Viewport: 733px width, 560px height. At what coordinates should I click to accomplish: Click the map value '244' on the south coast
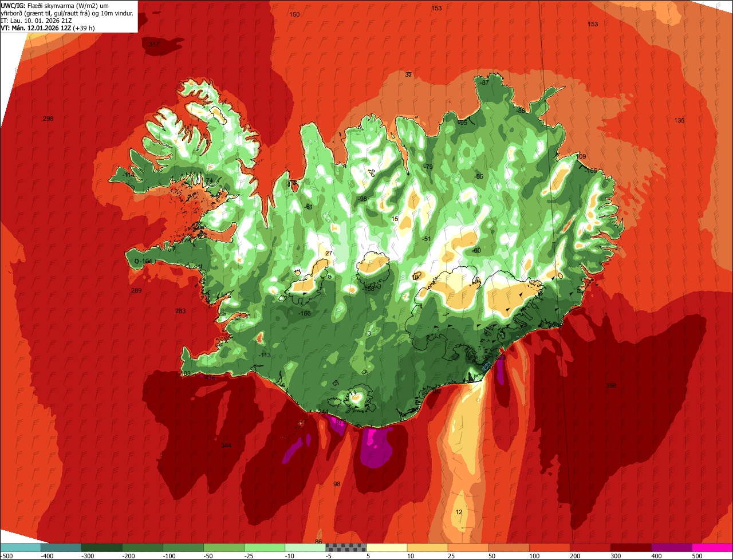[x=323, y=412]
